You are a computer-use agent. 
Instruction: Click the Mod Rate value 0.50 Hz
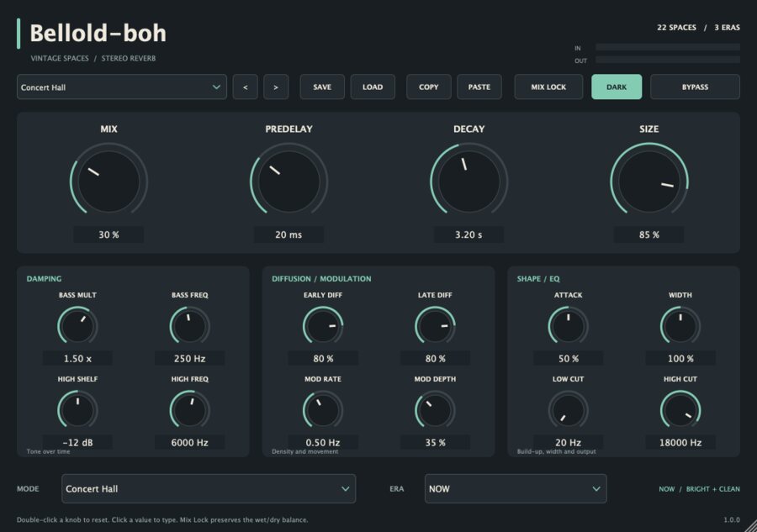pyautogui.click(x=323, y=442)
